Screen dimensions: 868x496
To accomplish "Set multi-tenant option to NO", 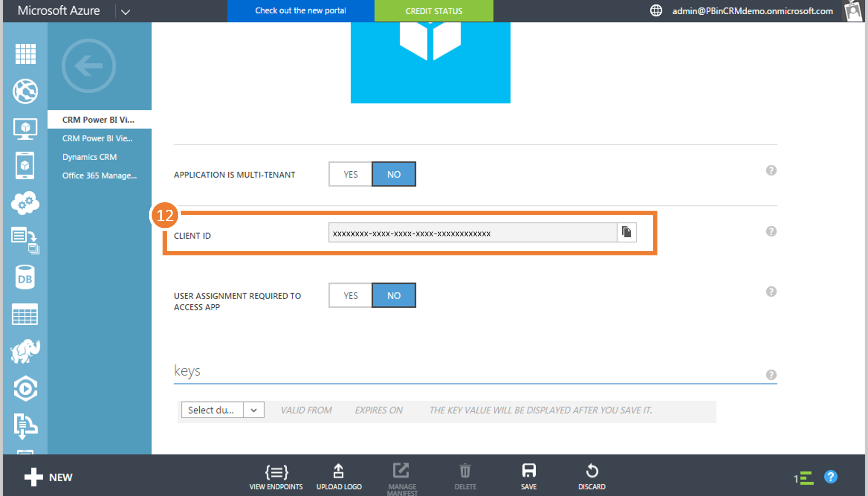I will coord(394,174).
